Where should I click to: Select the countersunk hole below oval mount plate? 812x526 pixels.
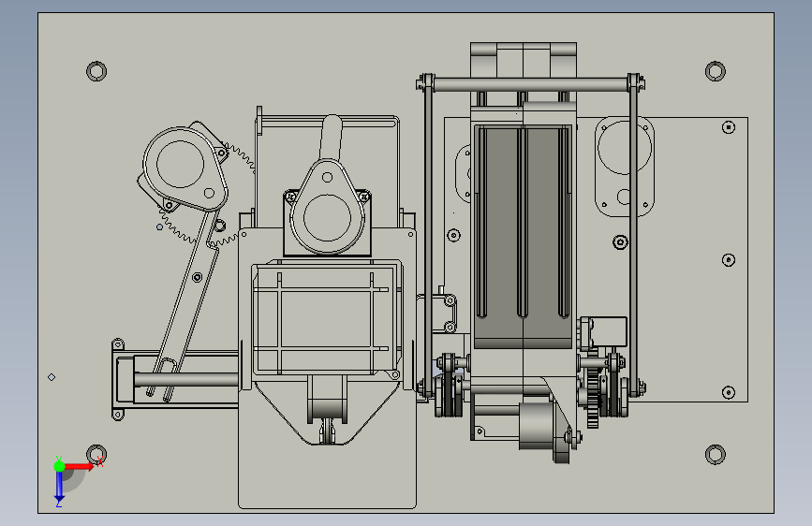[620, 241]
